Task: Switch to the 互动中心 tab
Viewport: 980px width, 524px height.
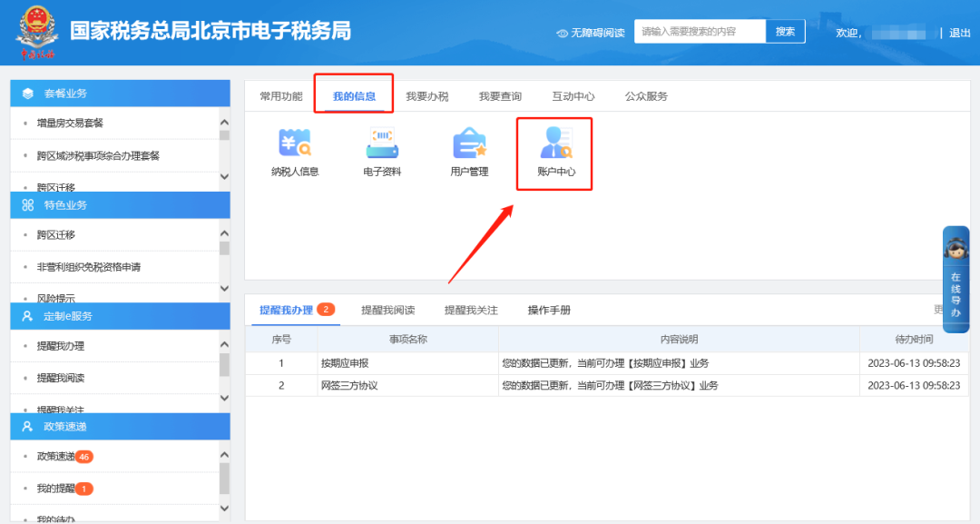Action: (573, 96)
